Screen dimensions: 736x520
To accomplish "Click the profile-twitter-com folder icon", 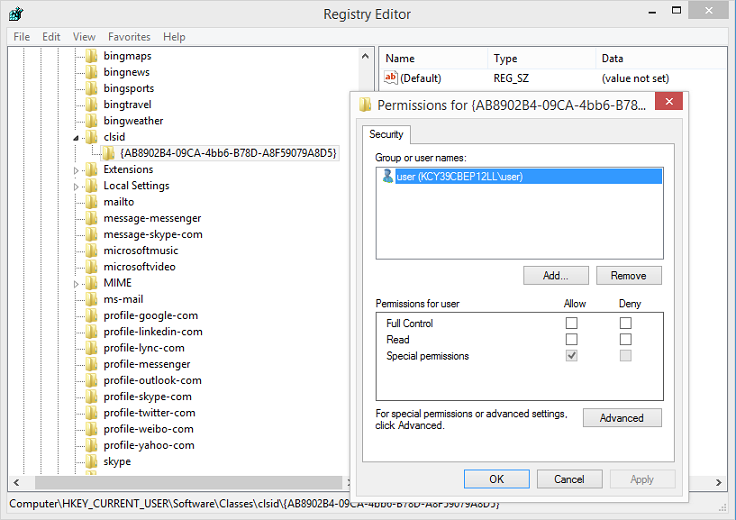I will tap(92, 413).
